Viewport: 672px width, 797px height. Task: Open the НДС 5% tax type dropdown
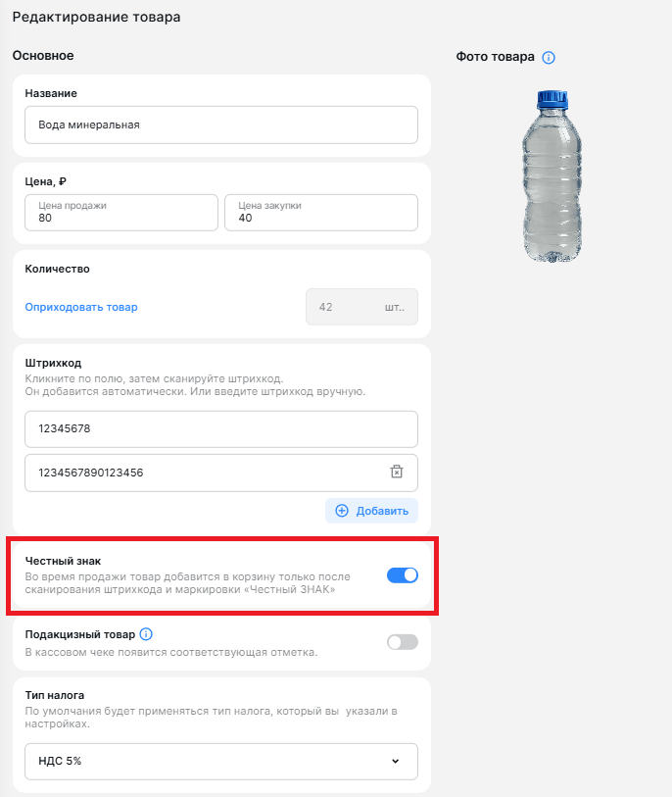(221, 761)
